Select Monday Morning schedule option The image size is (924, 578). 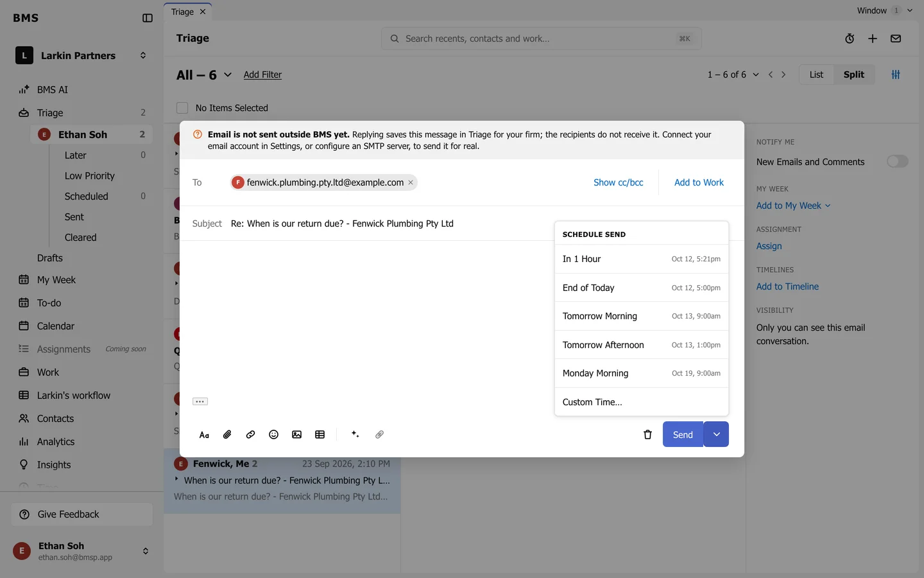pos(642,374)
